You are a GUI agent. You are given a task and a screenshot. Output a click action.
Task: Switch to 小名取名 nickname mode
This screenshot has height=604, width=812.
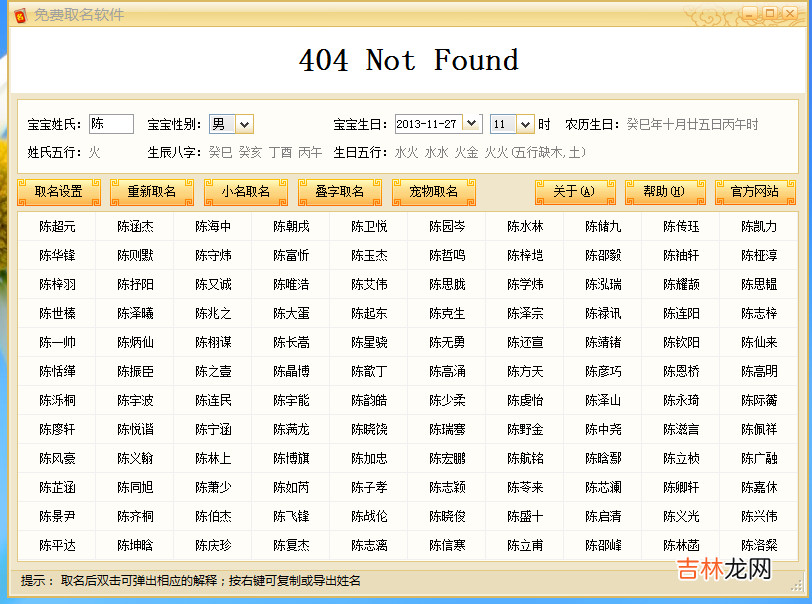coord(246,192)
